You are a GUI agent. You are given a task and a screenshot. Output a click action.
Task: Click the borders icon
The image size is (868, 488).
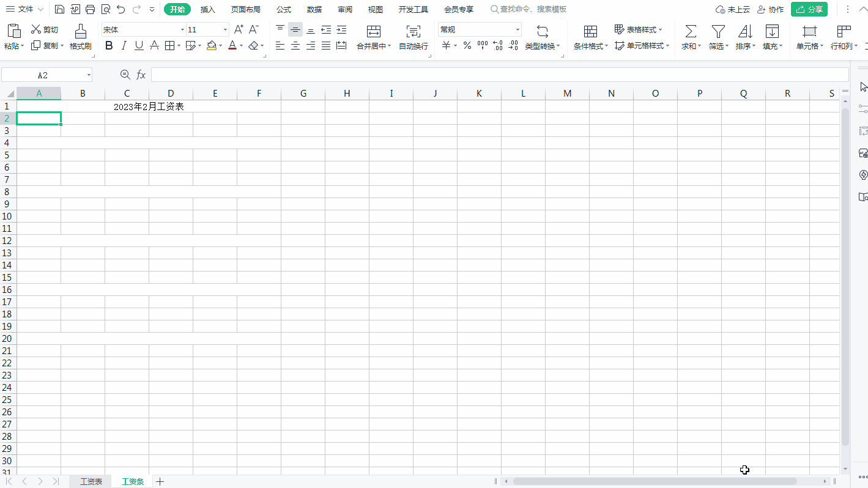(169, 45)
